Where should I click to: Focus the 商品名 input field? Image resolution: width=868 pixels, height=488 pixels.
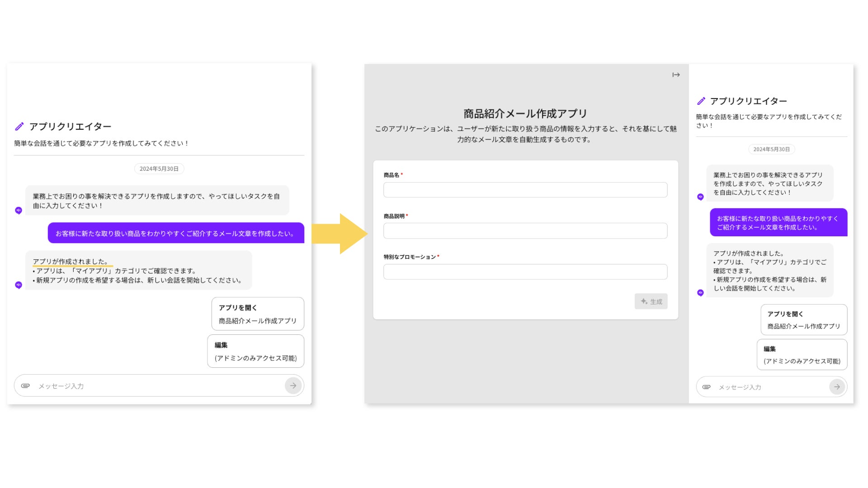coord(525,190)
